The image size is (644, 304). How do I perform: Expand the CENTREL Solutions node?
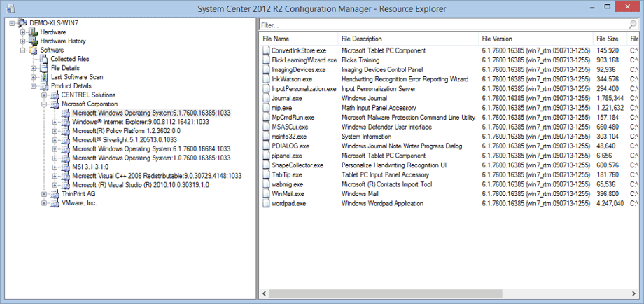tap(44, 95)
